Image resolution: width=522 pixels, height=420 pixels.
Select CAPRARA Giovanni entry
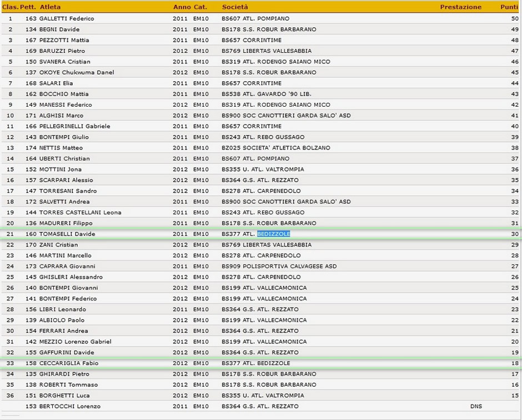click(67, 266)
